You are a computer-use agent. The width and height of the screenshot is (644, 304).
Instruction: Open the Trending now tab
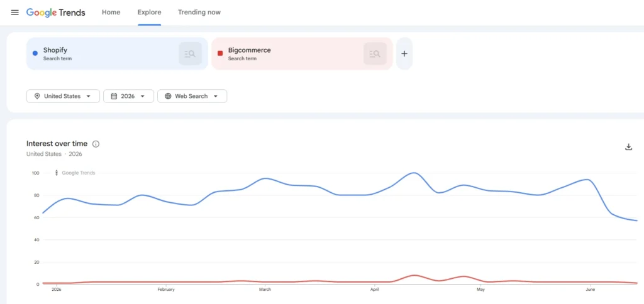199,13
